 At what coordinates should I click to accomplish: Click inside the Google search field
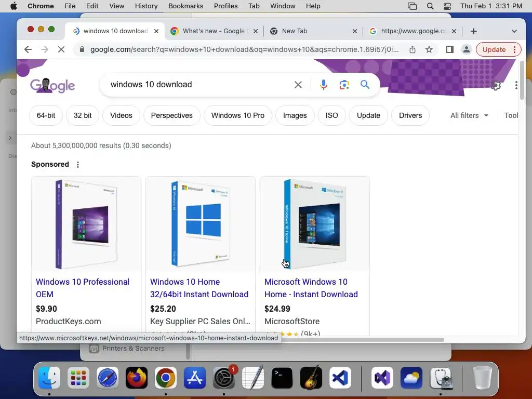[200, 85]
